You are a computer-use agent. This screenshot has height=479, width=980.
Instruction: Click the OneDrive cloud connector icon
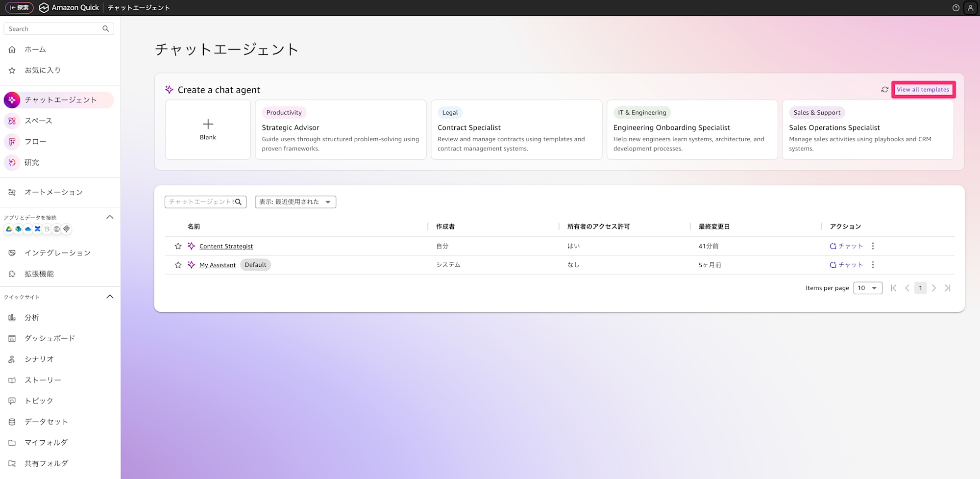coord(27,229)
